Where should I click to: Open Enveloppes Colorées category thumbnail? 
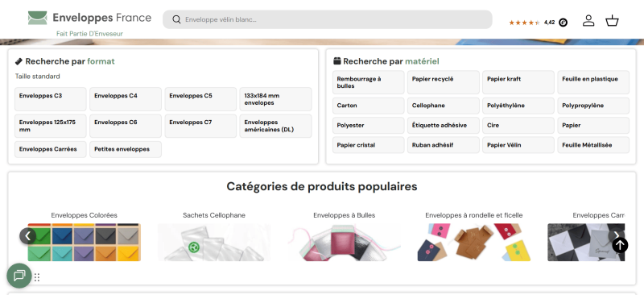tap(85, 243)
